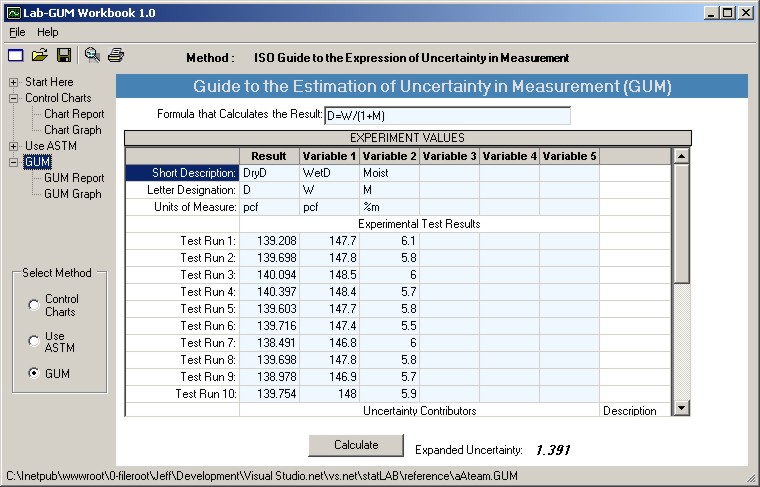Click the %m units cell

click(x=390, y=207)
